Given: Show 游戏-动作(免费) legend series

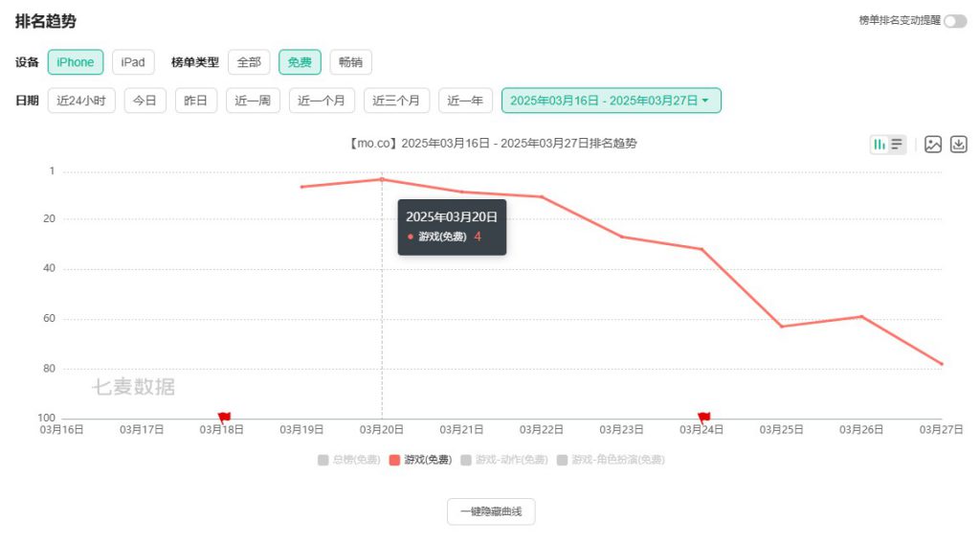Looking at the screenshot, I should pyautogui.click(x=503, y=460).
